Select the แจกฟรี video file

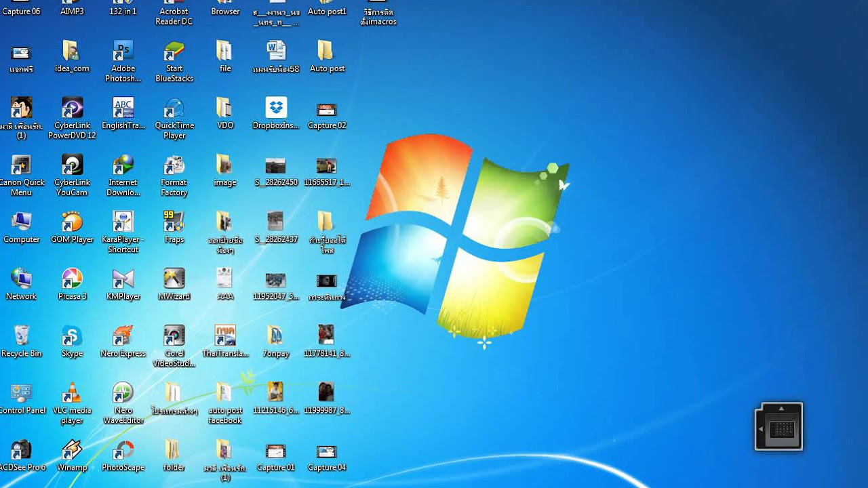pyautogui.click(x=21, y=52)
